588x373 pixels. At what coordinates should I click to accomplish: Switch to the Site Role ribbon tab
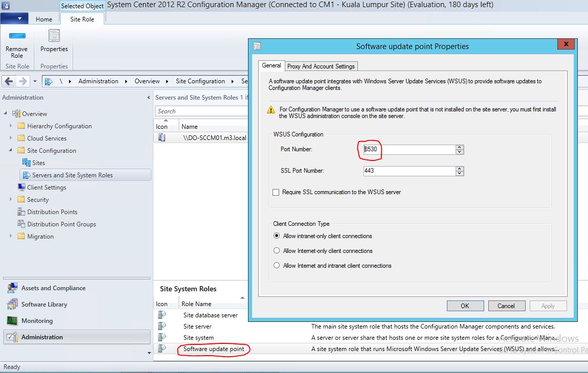coord(82,19)
